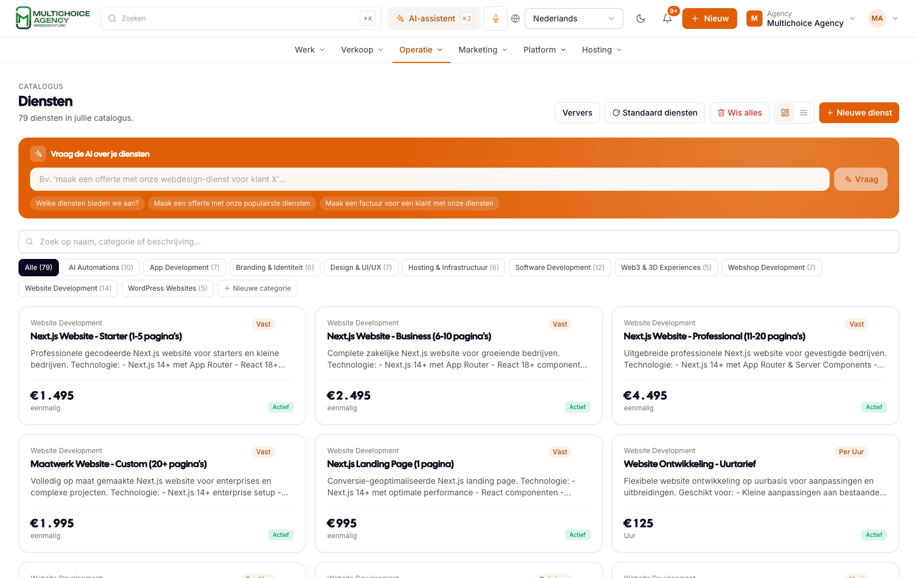Open Next.js Website - Starter card
Image resolution: width=924 pixels, height=578 pixels.
(162, 365)
